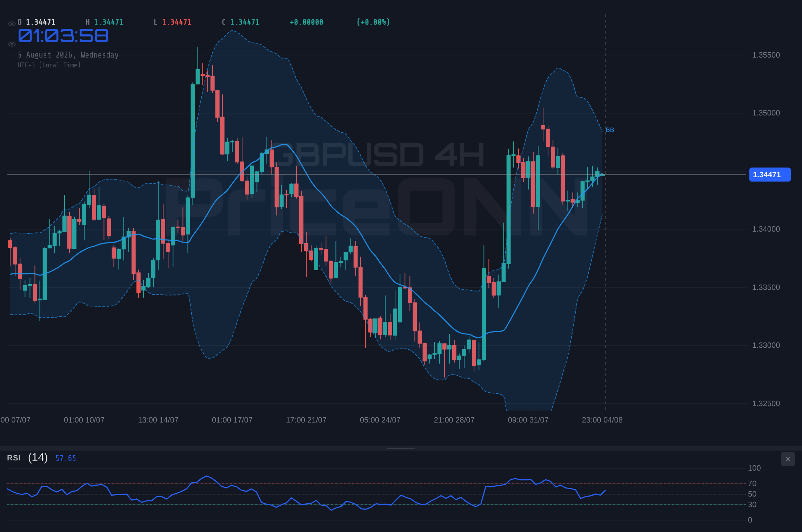Click the 1.34000 price axis label
The height and width of the screenshot is (532, 802).
point(766,229)
